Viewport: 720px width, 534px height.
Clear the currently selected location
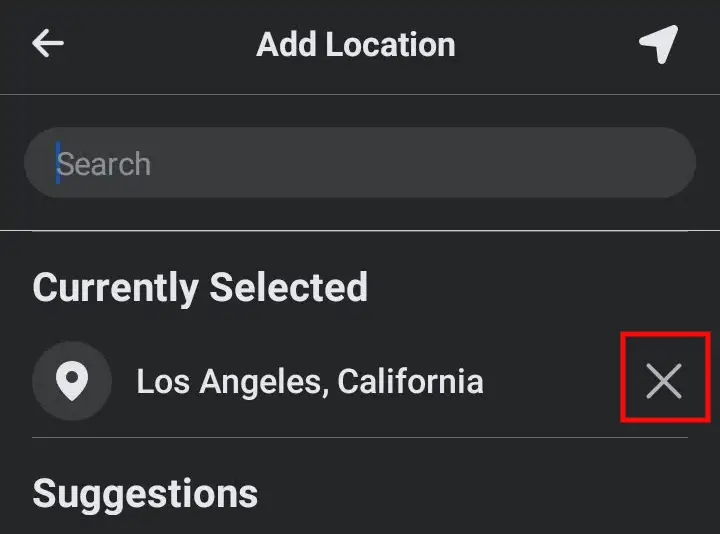pos(664,381)
